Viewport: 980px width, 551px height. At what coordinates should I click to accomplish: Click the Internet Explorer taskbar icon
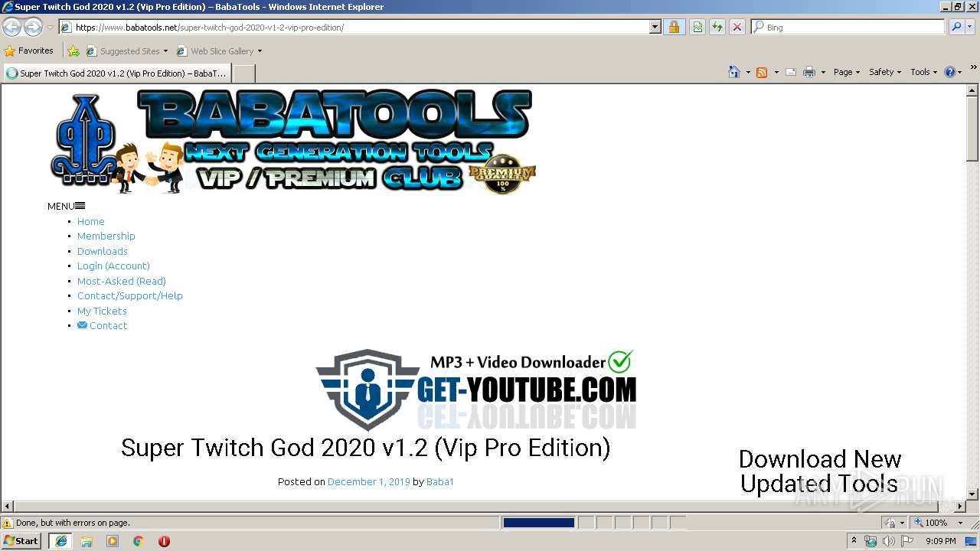coord(60,541)
